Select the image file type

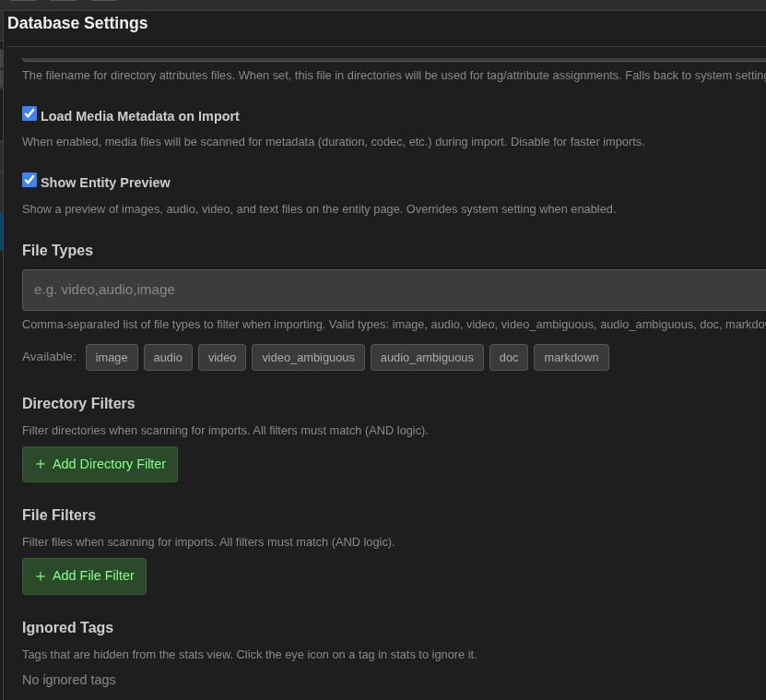click(x=112, y=357)
